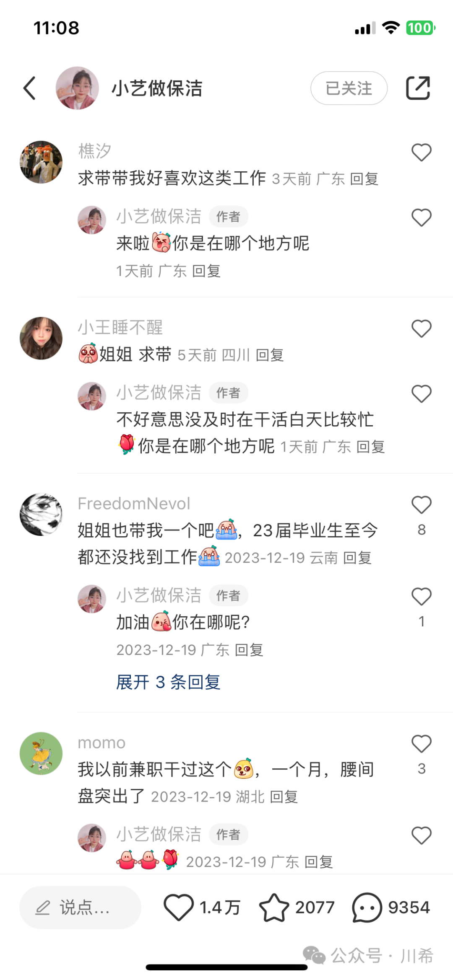The image size is (453, 980).
Task: Like momo's comment heart icon
Action: pyautogui.click(x=422, y=744)
